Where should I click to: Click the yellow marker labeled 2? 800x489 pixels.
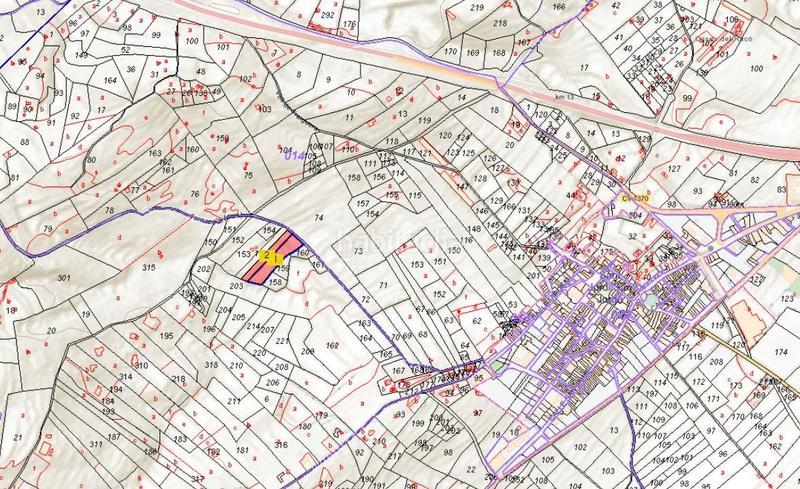pos(264,256)
